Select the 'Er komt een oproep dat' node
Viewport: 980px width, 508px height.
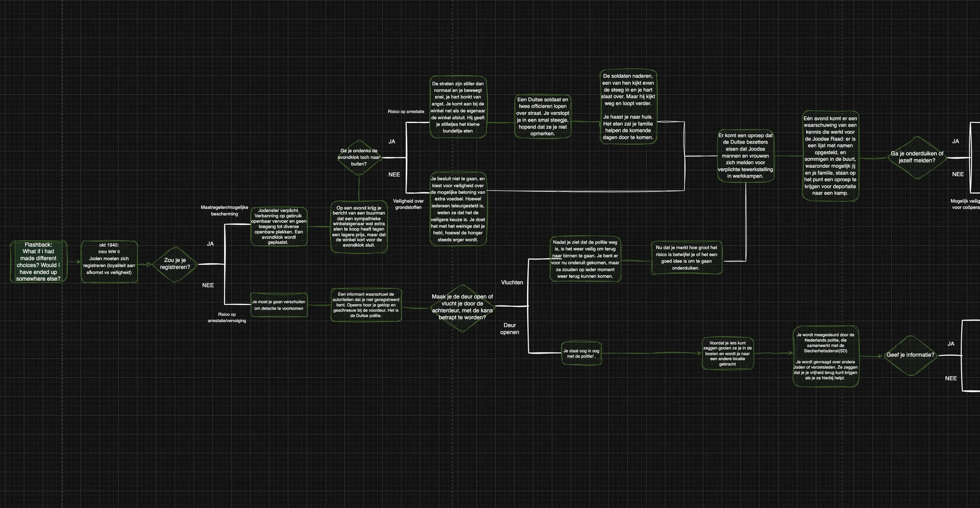coord(745,156)
